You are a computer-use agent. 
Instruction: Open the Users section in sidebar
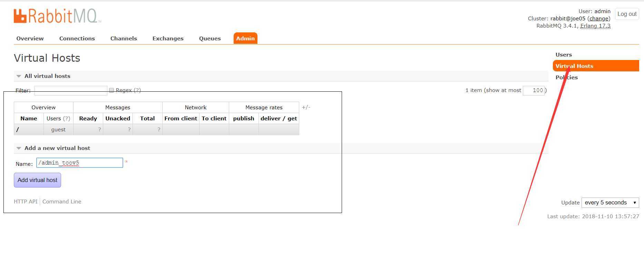point(564,54)
